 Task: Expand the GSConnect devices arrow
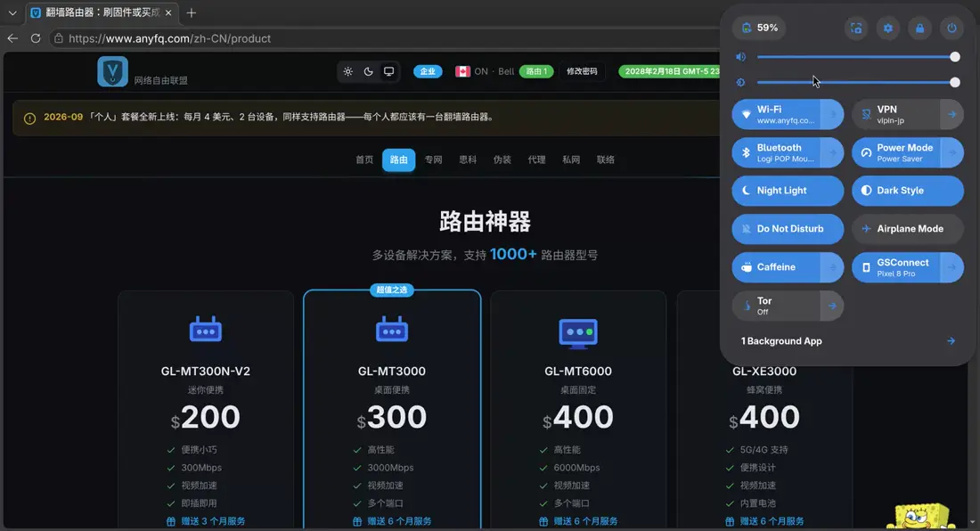(951, 267)
